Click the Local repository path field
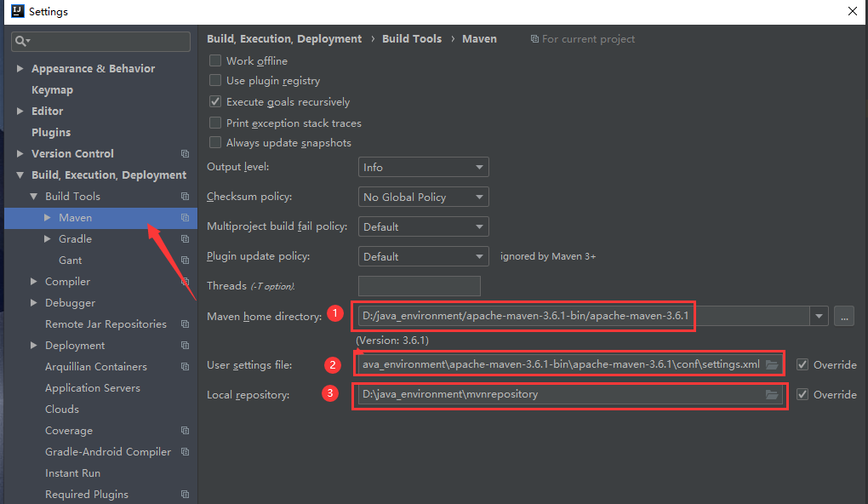Screen dimensions: 868x504 (570, 394)
